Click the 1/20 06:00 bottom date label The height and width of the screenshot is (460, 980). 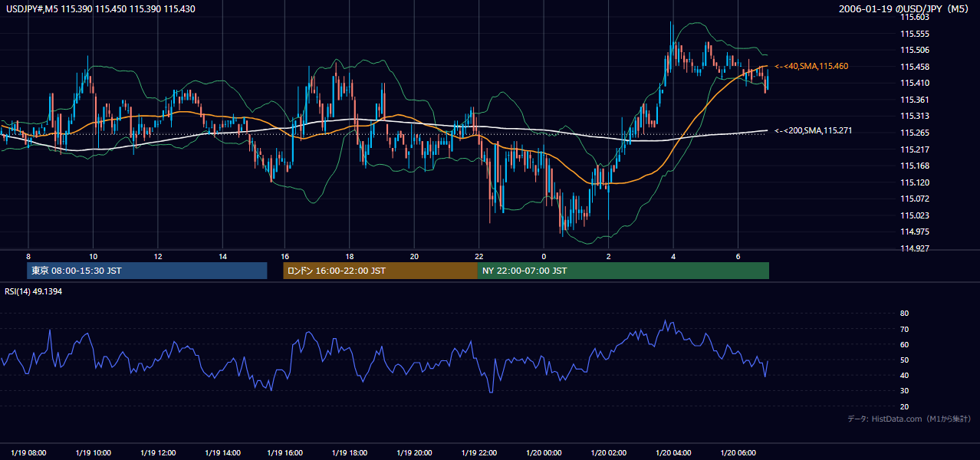tap(738, 452)
